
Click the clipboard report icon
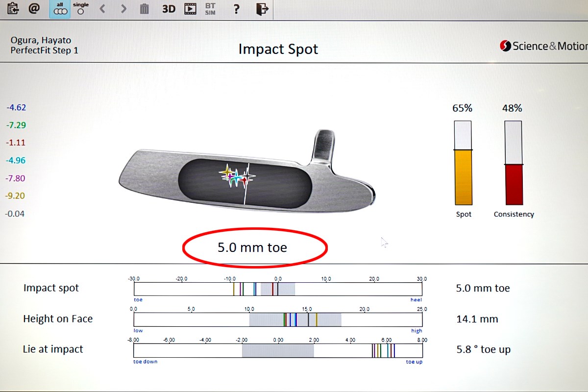point(13,9)
